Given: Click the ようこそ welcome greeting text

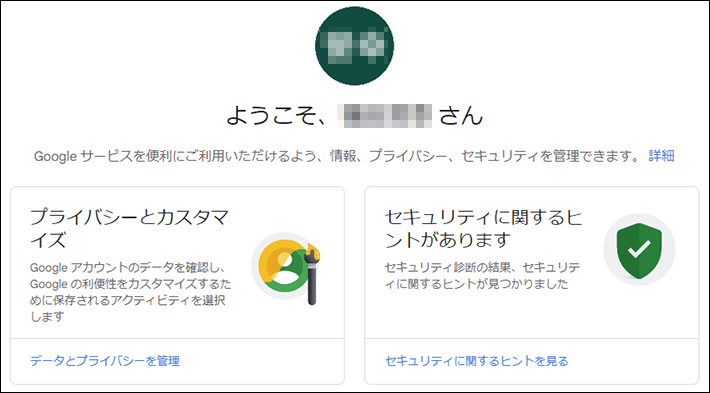Looking at the screenshot, I should tap(355, 115).
